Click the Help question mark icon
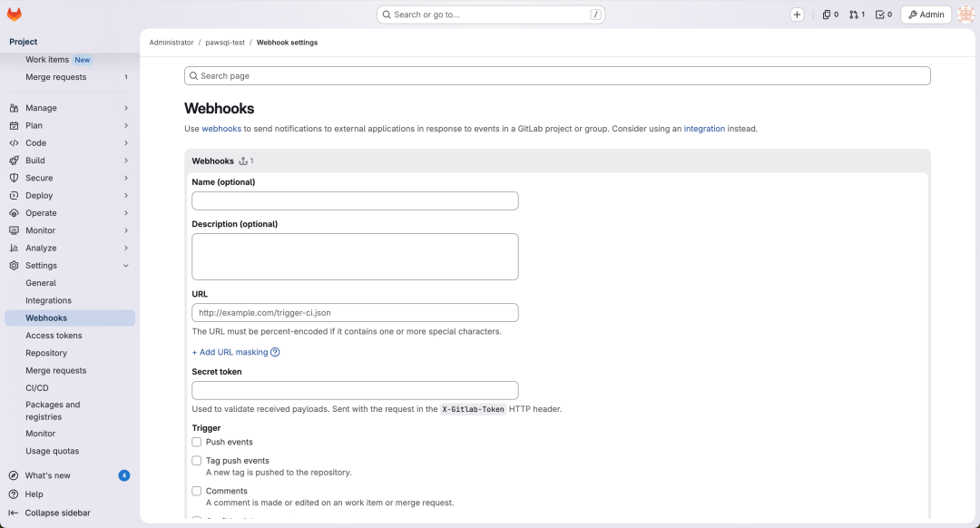 click(14, 494)
